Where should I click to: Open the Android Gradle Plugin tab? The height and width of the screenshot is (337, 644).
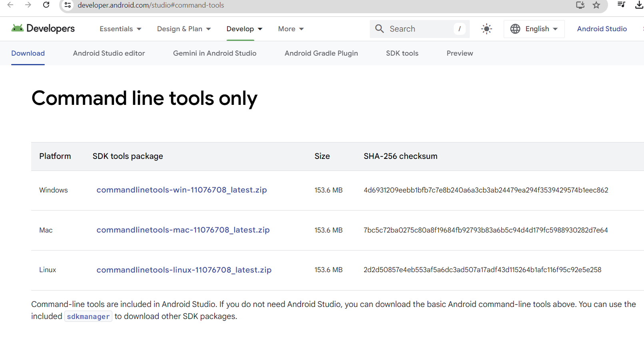[321, 53]
